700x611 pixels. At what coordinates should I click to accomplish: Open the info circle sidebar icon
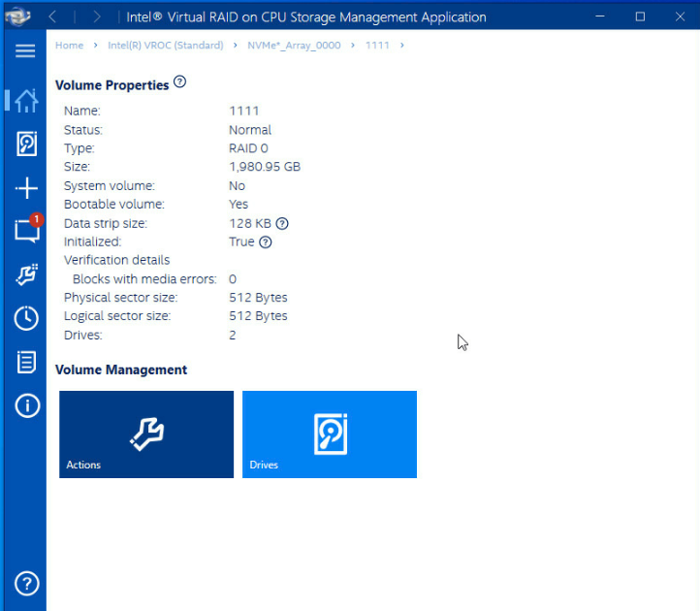[x=27, y=406]
